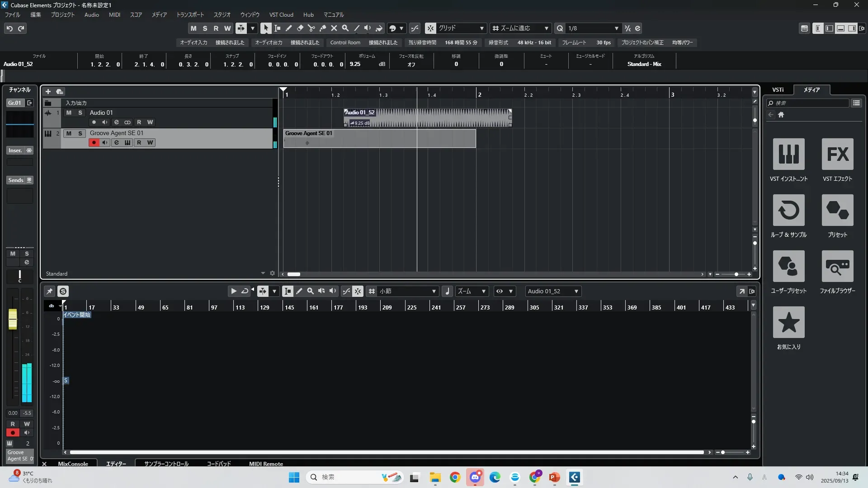The width and height of the screenshot is (868, 488).
Task: Select the Draw pencil tool in the top toolbar
Action: point(288,28)
